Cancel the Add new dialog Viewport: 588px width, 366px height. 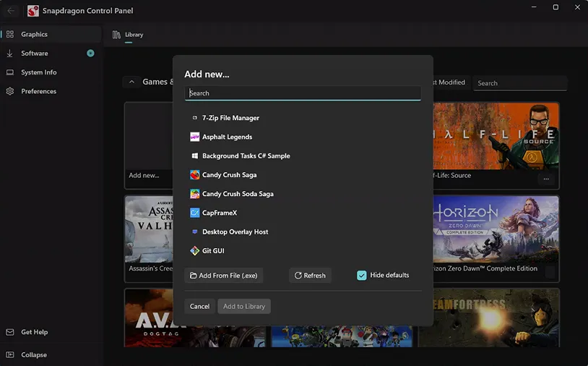(199, 306)
